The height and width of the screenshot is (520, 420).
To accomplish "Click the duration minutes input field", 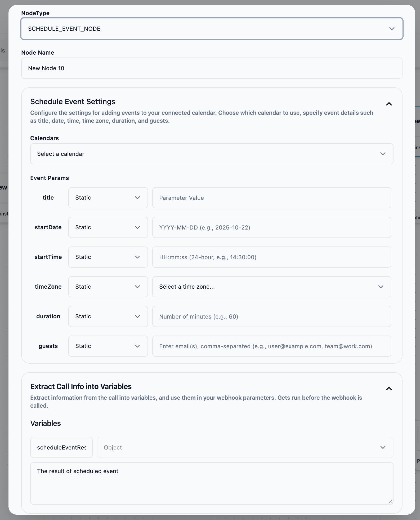I will 271,316.
